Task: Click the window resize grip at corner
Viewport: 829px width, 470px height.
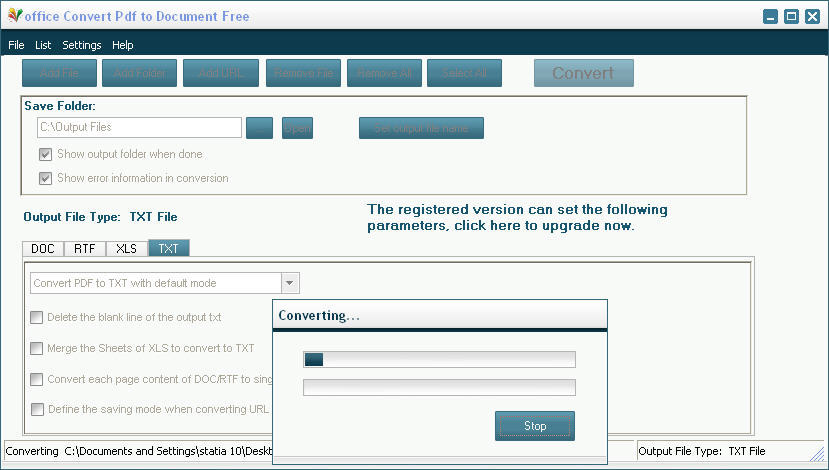Action: [x=817, y=454]
